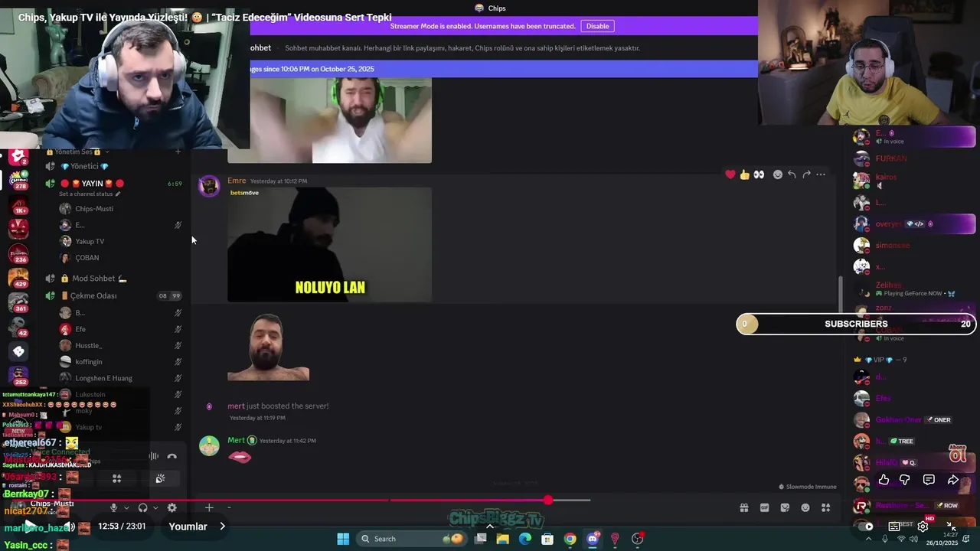This screenshot has width=980, height=551.
Task: Add a channel to Yönetim Ses category
Action: point(178,152)
